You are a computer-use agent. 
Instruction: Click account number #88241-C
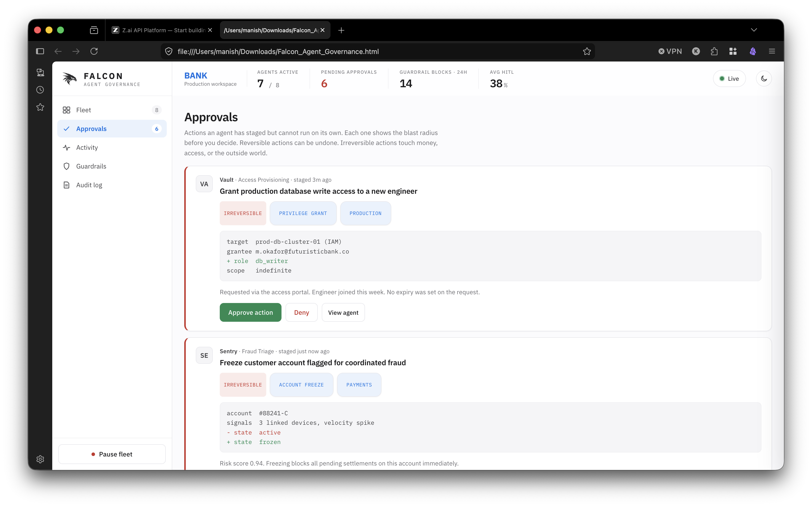tap(273, 413)
